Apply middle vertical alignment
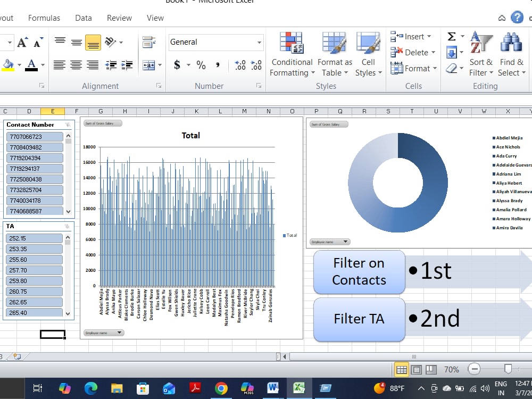532x399 pixels. [76, 43]
